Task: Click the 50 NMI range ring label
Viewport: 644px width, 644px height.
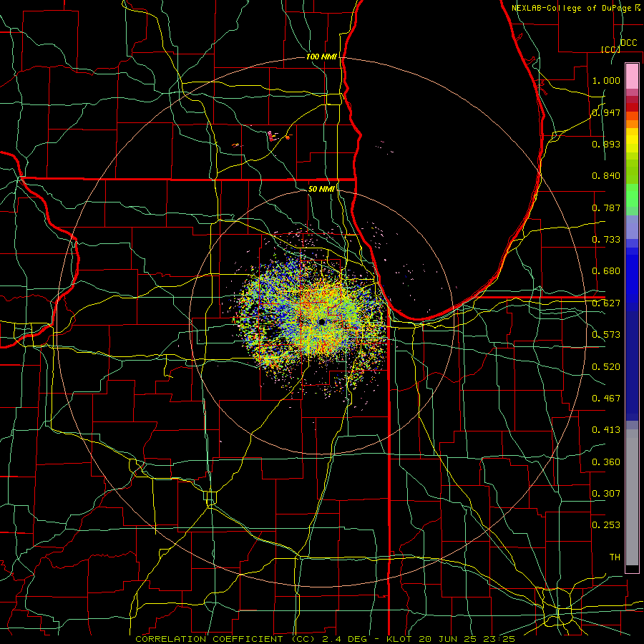Action: [321, 189]
